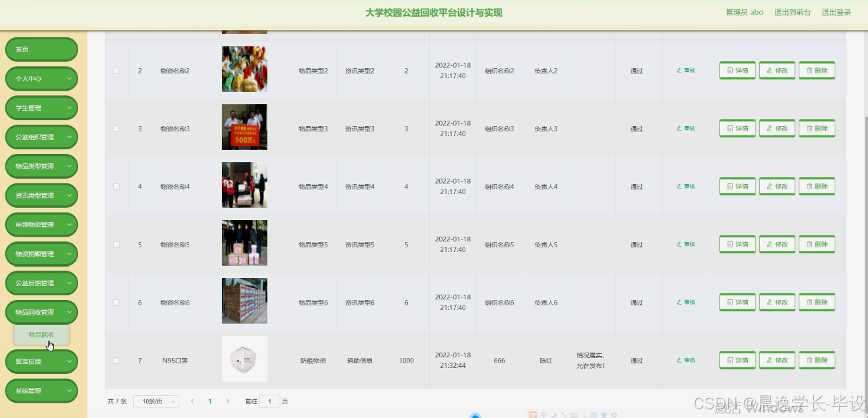Click the 捐助信息 cell
Viewport: 868px width, 418px height.
359,361
